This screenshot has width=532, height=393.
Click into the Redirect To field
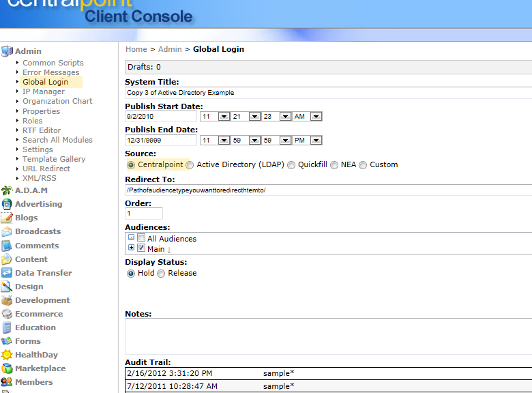tap(327, 190)
